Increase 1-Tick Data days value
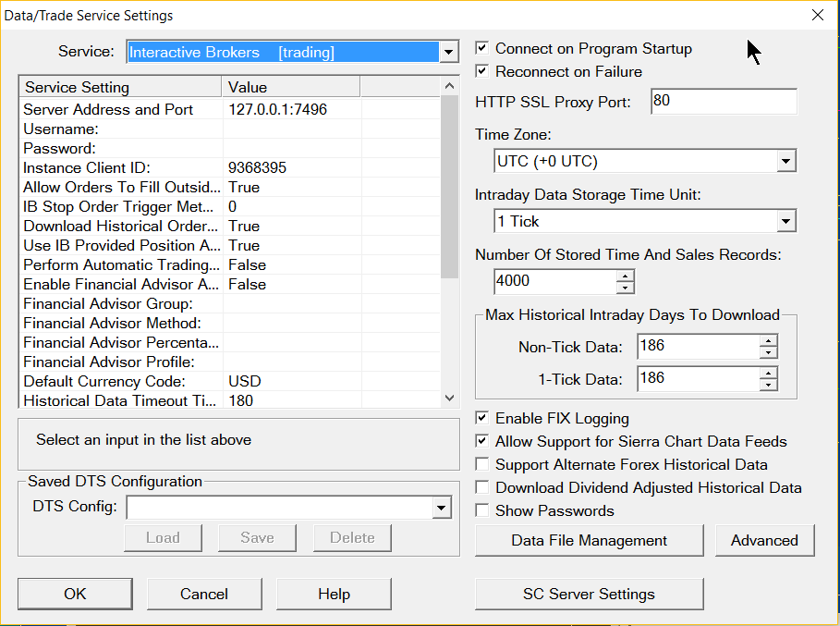This screenshot has width=840, height=626. point(768,373)
